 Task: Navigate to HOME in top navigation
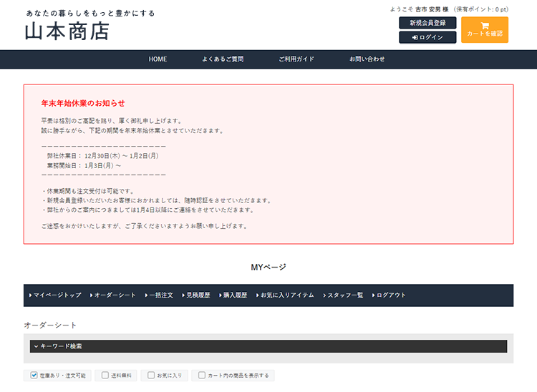(158, 59)
